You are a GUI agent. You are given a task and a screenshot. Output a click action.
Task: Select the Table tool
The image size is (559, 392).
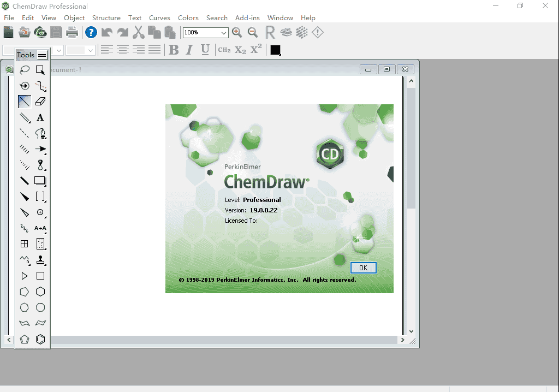click(25, 244)
